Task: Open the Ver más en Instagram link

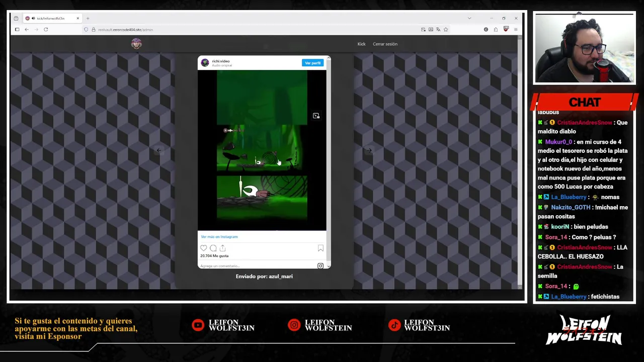Action: tap(219, 237)
